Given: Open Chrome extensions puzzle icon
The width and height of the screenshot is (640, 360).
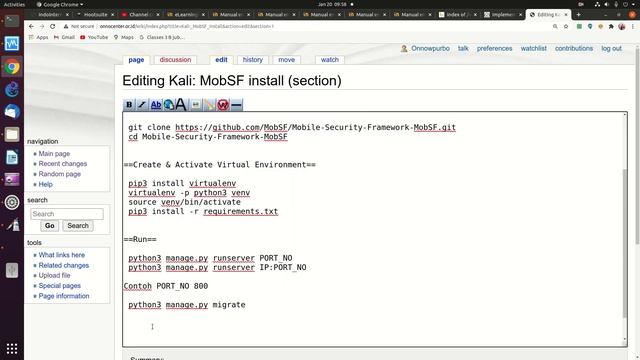Looking at the screenshot, I should pyautogui.click(x=611, y=26).
